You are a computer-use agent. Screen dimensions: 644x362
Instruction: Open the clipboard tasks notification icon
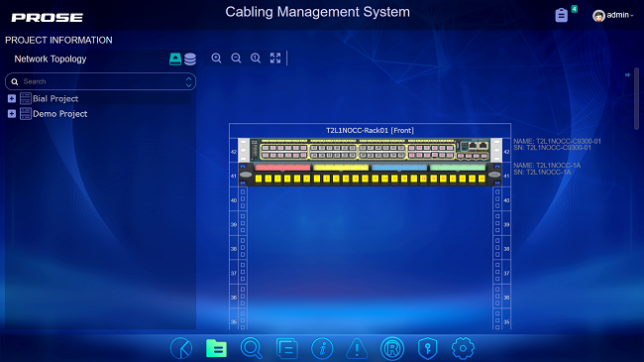click(562, 15)
